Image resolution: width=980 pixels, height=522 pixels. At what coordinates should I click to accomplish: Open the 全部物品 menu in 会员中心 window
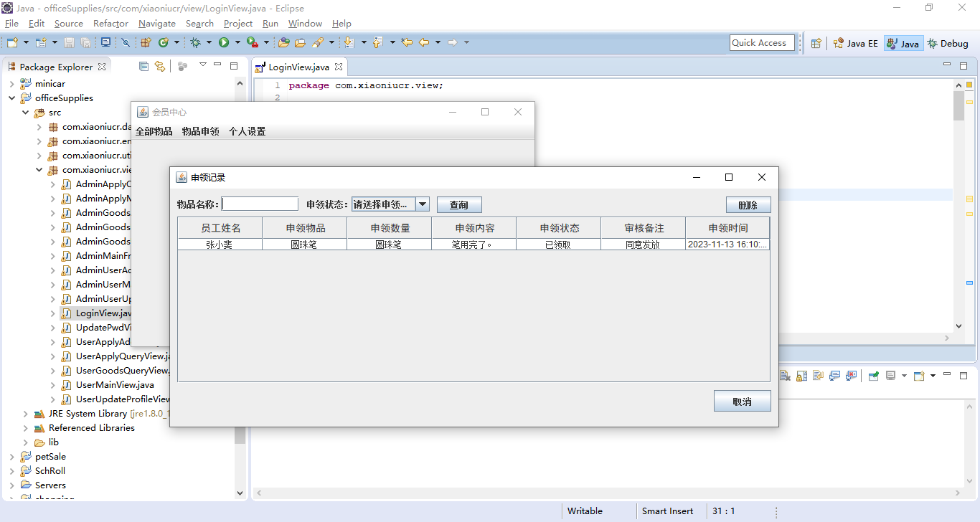(x=154, y=131)
